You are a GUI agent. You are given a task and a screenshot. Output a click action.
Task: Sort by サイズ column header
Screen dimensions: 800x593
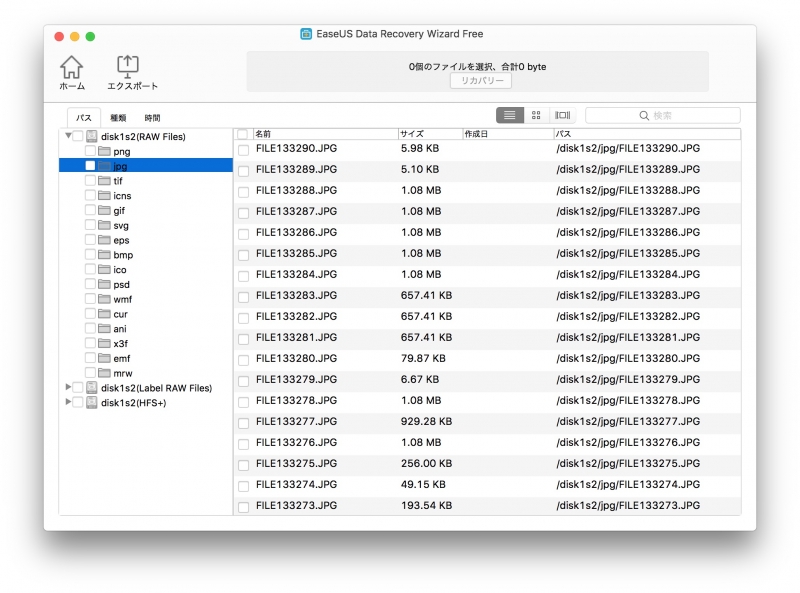[x=428, y=134]
